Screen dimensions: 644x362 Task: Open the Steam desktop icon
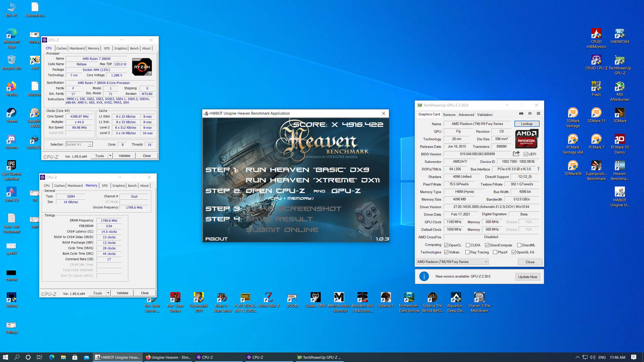pos(12,116)
